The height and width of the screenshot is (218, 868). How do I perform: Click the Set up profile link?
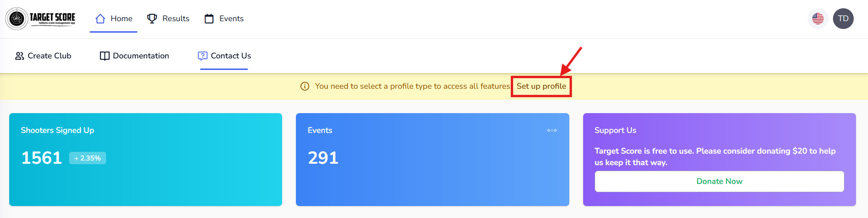point(541,86)
